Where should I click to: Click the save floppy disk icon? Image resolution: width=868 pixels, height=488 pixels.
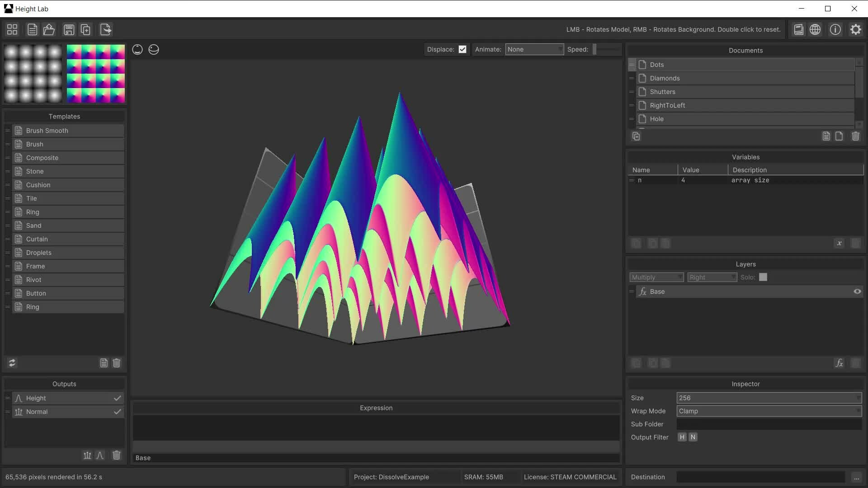69,30
